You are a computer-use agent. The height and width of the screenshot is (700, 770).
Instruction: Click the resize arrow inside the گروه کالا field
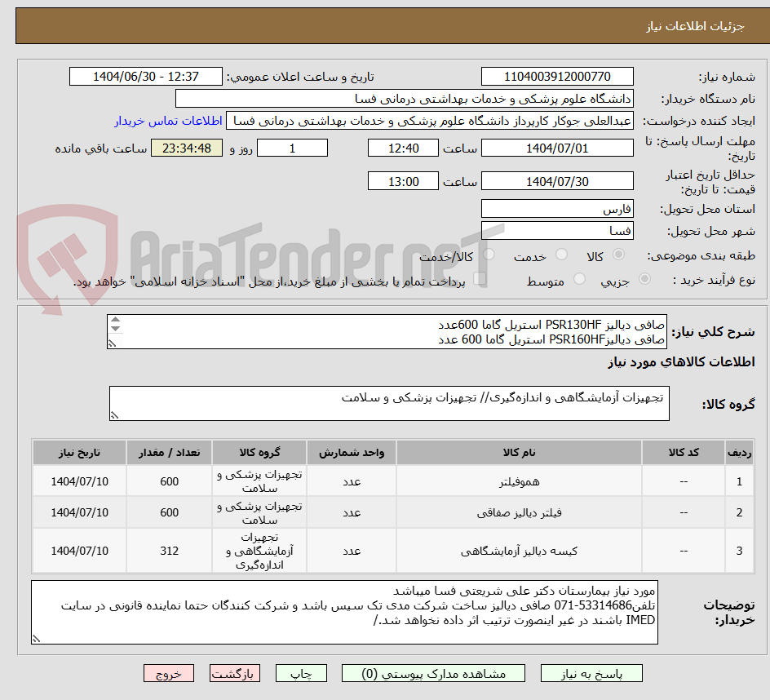click(115, 414)
